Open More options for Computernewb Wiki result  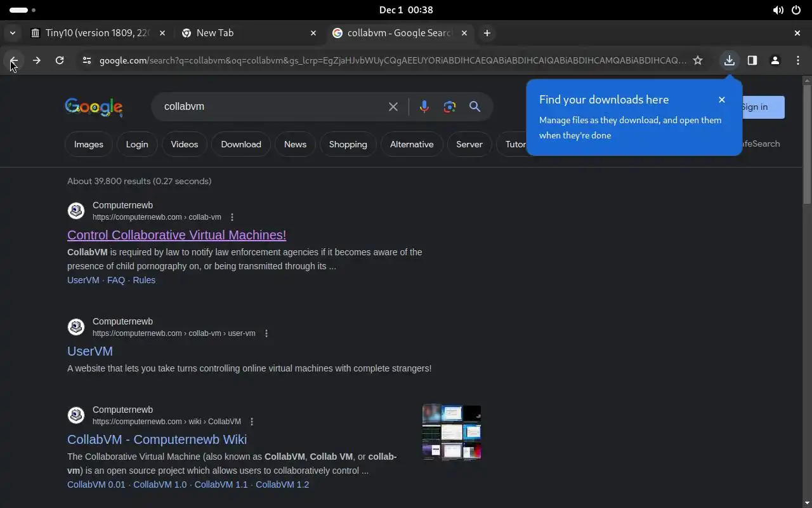click(252, 422)
